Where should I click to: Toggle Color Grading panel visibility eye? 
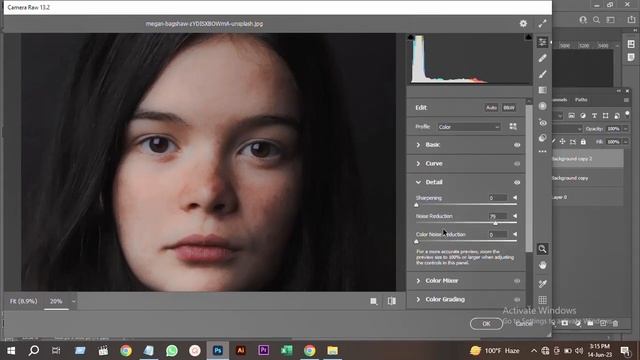517,300
